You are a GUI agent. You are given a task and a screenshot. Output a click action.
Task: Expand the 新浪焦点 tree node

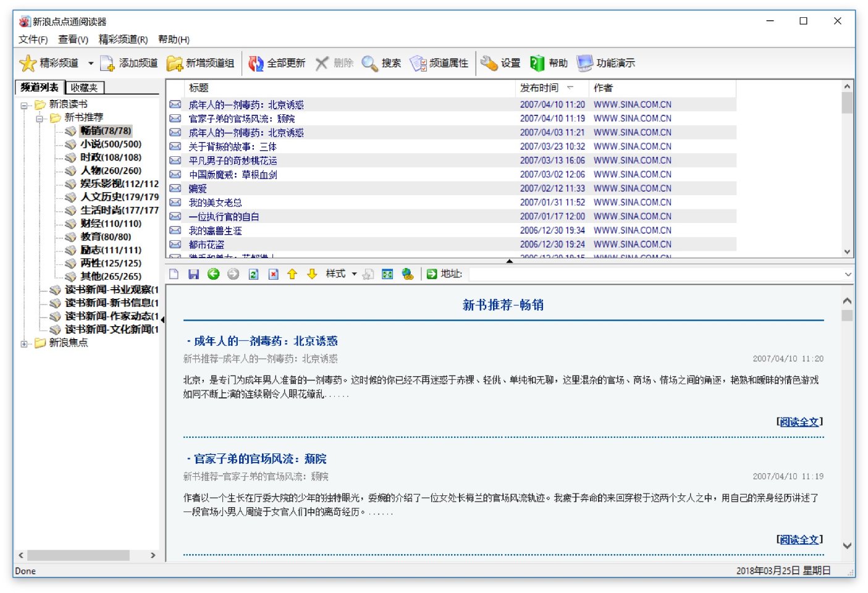[x=25, y=343]
